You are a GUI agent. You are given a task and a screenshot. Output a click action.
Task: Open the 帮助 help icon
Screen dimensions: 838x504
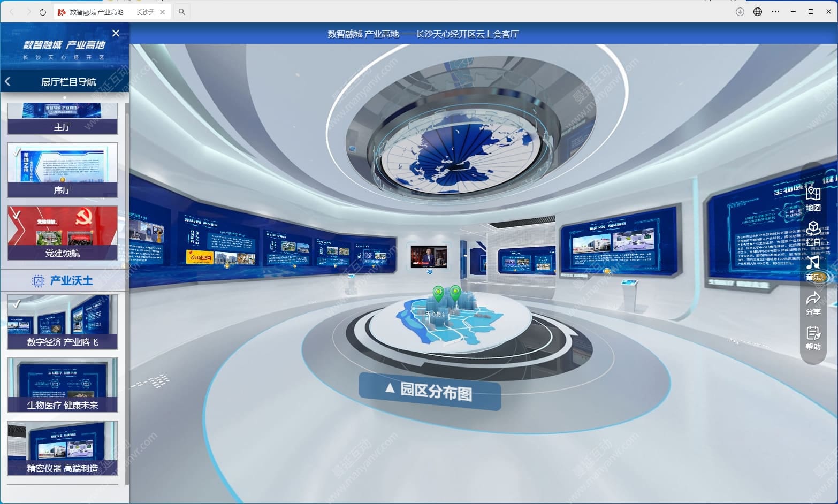[813, 338]
